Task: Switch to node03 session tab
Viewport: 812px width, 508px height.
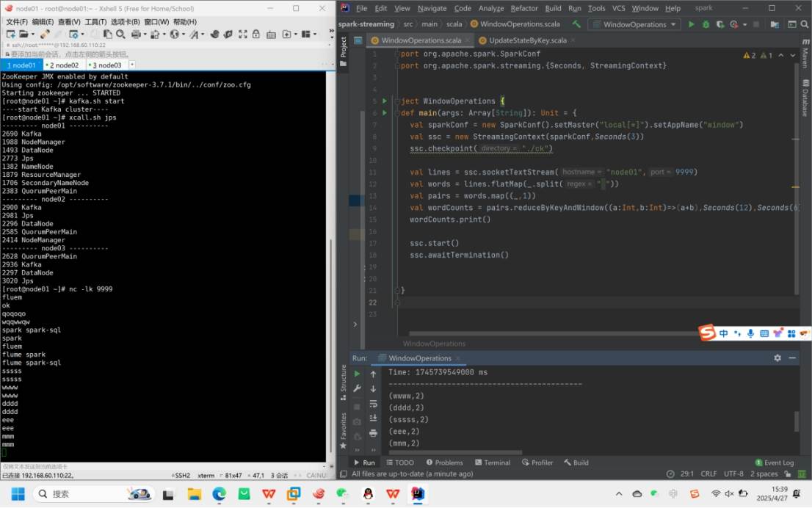Action: (x=106, y=65)
